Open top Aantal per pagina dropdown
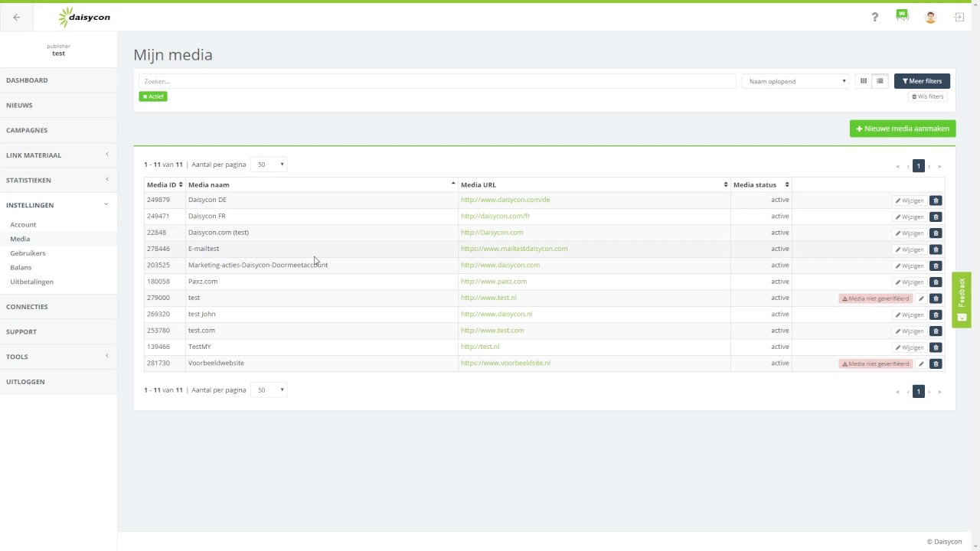This screenshot has height=551, width=980. coord(269,165)
